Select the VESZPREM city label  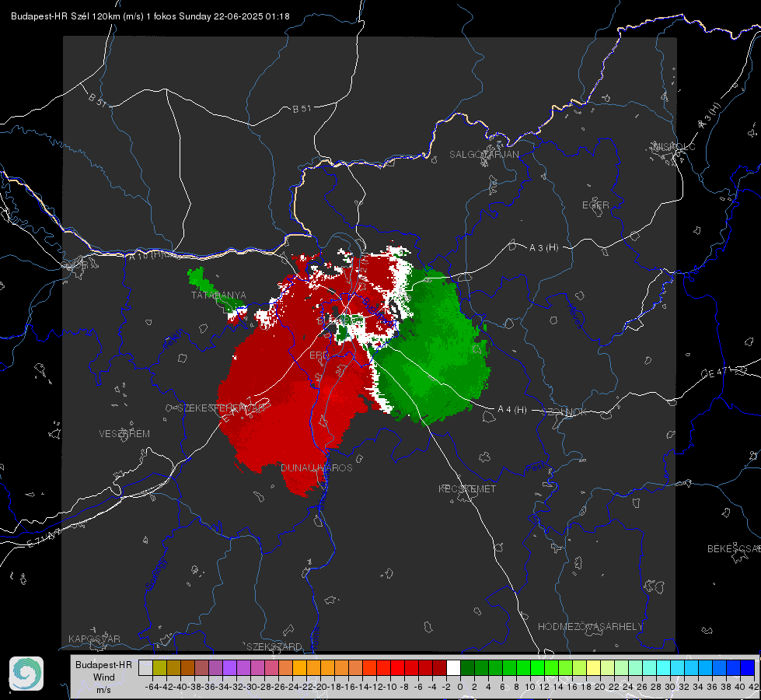coord(124,434)
